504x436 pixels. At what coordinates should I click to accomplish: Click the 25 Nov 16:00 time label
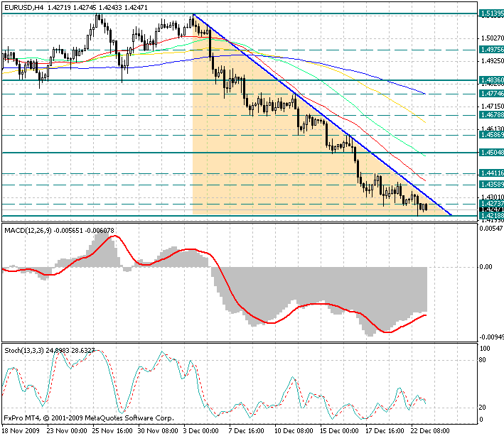[109, 430]
